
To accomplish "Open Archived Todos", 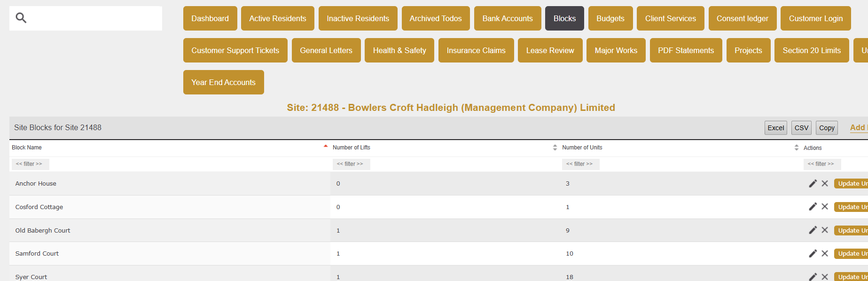I will click(436, 18).
